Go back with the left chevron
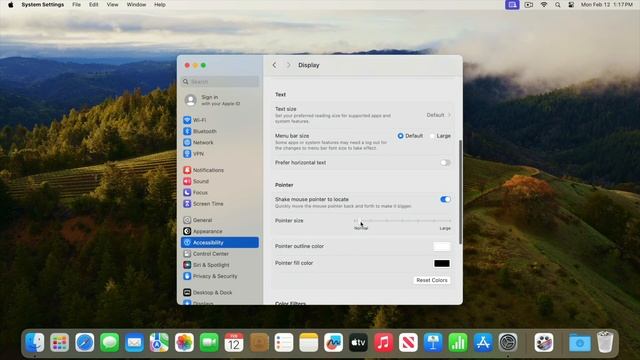The height and width of the screenshot is (360, 640). (274, 65)
